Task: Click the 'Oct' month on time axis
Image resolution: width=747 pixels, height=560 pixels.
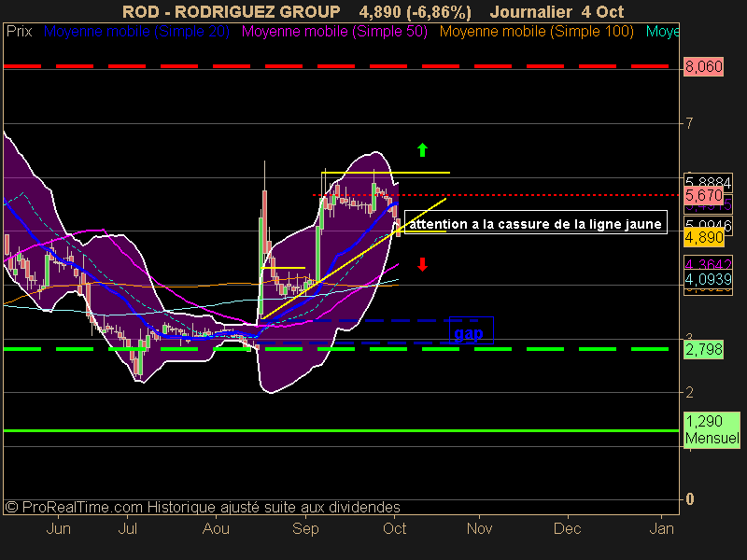Action: 394,528
